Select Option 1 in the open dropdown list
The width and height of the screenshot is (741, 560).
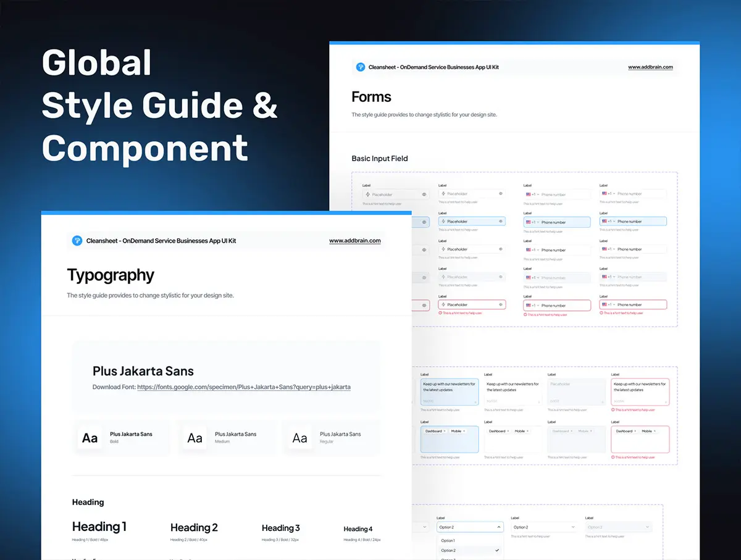[x=448, y=541]
